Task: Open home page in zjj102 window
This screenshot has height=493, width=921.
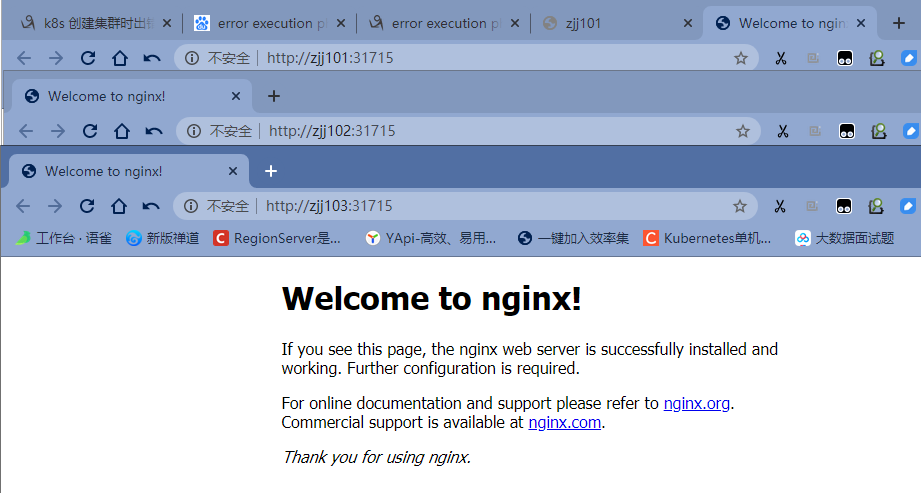Action: click(122, 130)
